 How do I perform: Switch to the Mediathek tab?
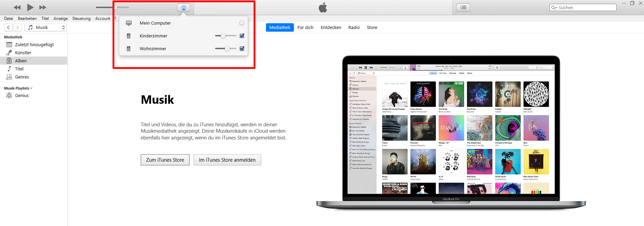pos(280,28)
